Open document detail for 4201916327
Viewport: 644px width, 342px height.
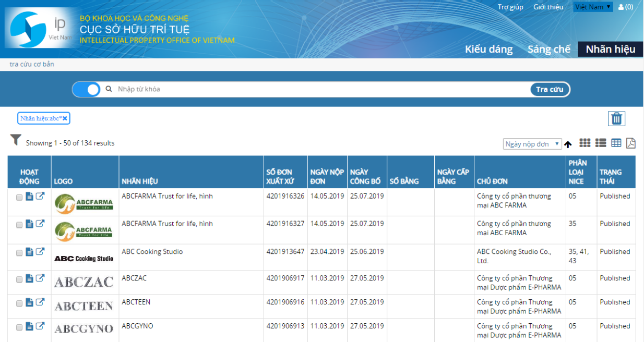coord(30,224)
